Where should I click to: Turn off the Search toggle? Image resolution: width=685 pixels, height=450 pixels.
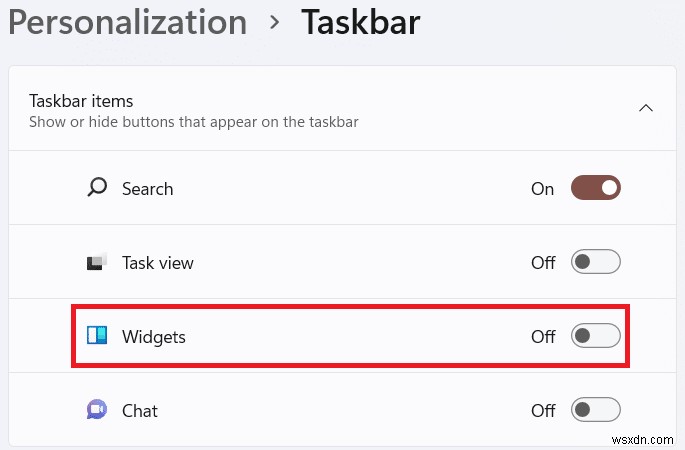596,188
